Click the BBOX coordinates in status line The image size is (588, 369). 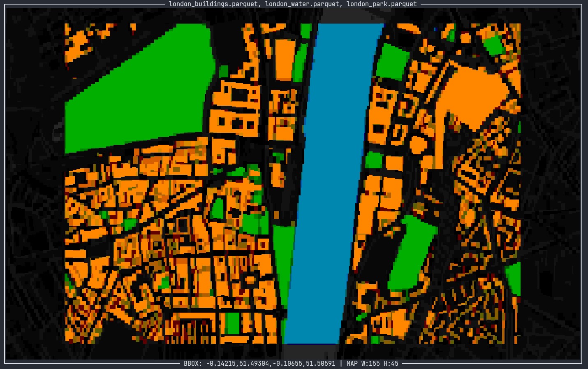[x=259, y=364]
